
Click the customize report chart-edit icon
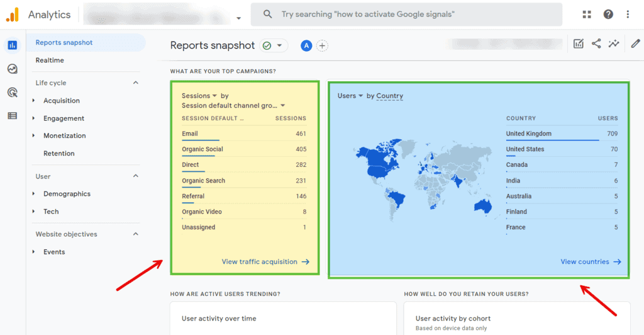pyautogui.click(x=579, y=43)
